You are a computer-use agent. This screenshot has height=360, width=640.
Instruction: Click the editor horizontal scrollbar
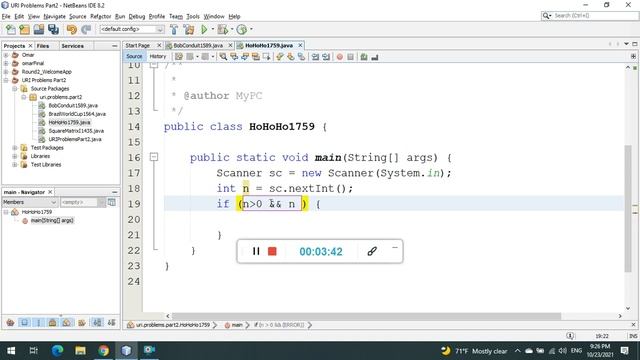coord(366,316)
